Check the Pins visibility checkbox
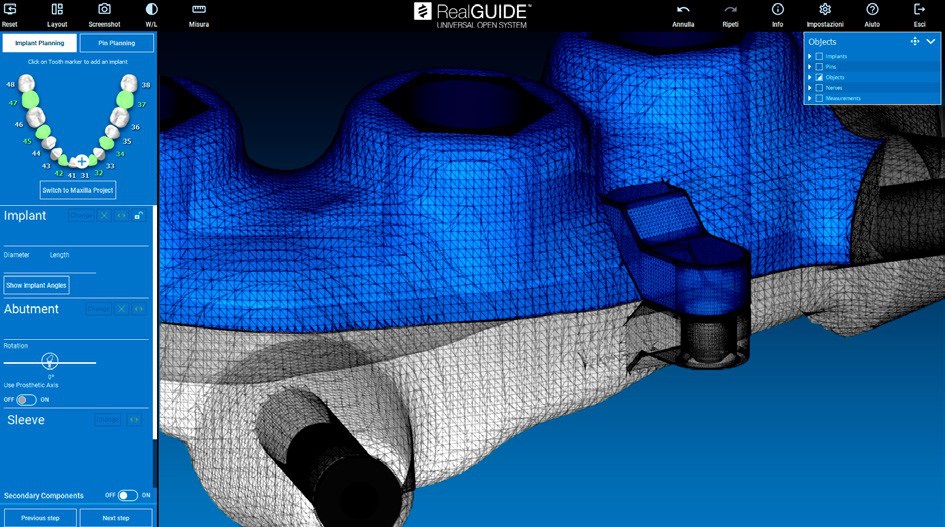Image resolution: width=945 pixels, height=527 pixels. pyautogui.click(x=819, y=67)
